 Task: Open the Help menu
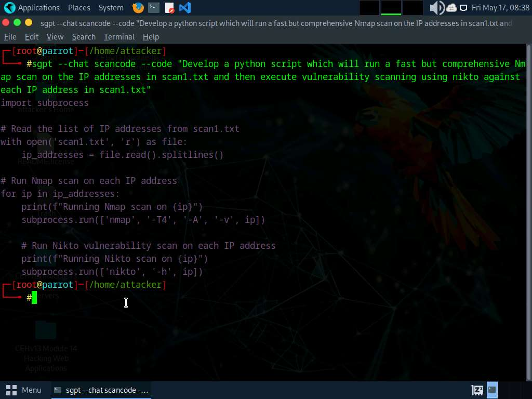coord(151,37)
